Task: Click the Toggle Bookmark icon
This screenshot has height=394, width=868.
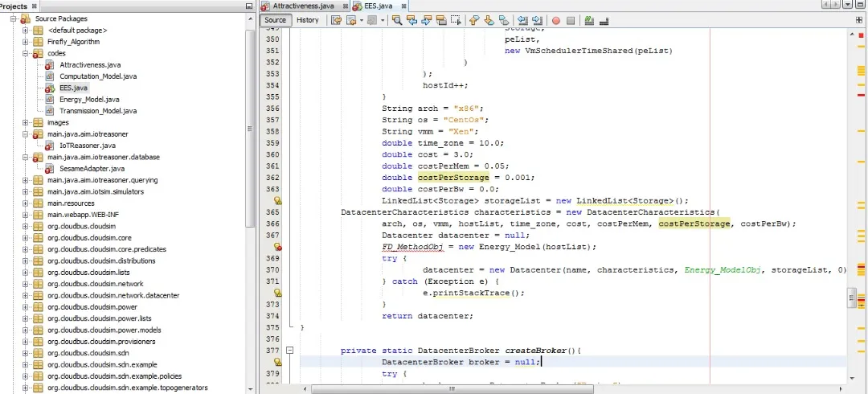Action: 504,20
